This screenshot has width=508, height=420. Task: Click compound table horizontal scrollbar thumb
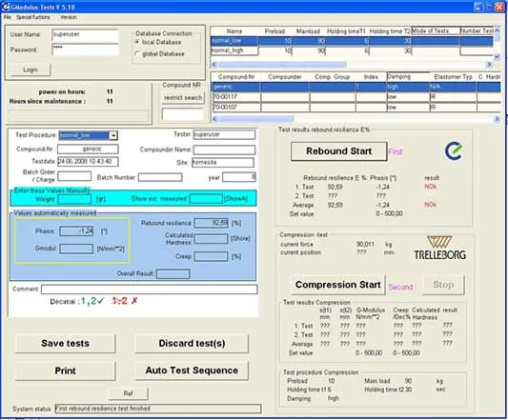pyautogui.click(x=256, y=119)
